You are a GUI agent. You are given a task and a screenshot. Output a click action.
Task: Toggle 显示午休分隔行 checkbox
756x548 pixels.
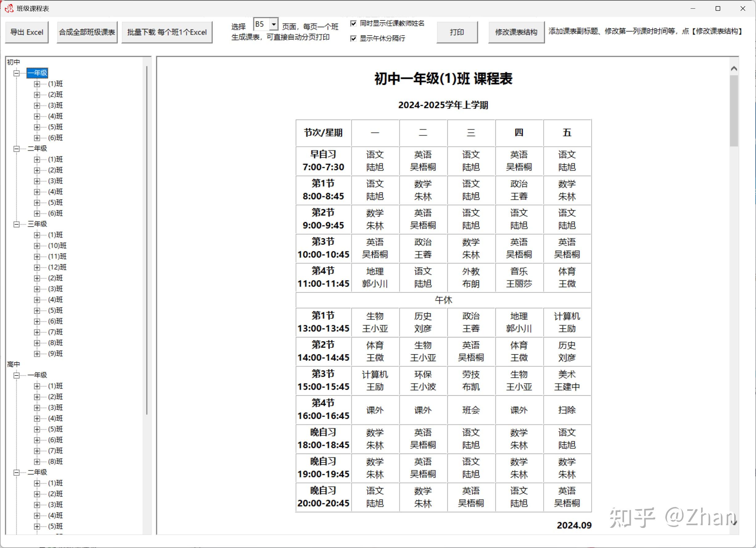354,39
